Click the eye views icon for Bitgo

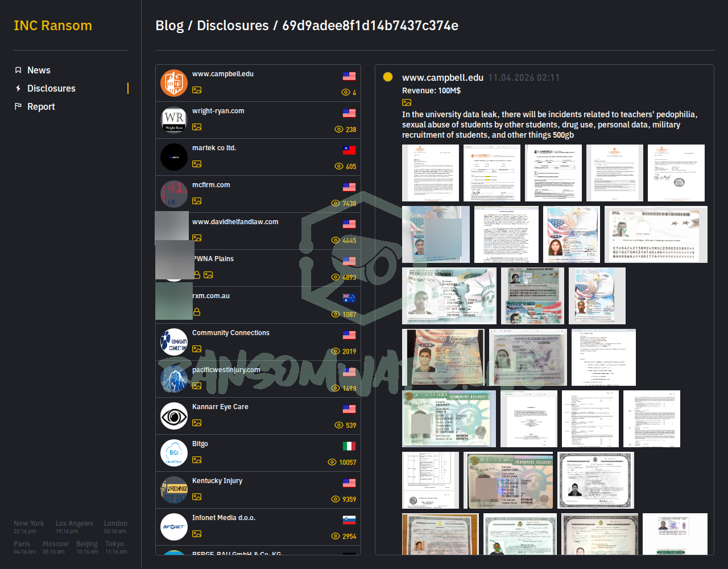point(332,462)
